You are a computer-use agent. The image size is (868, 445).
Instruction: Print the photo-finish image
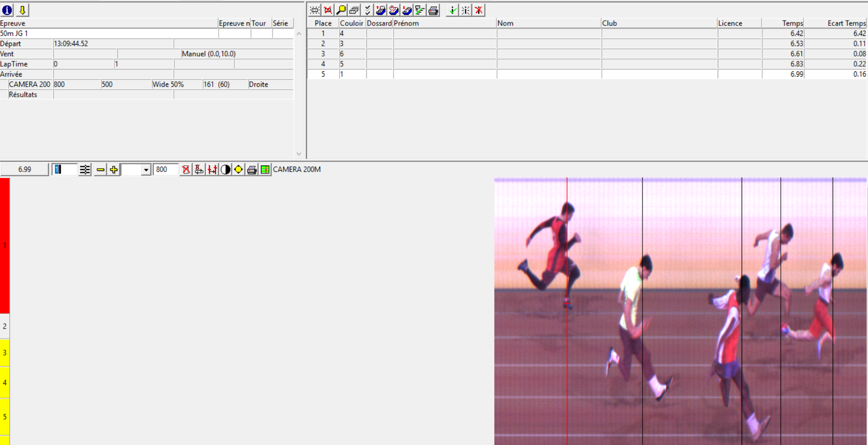[x=252, y=170]
